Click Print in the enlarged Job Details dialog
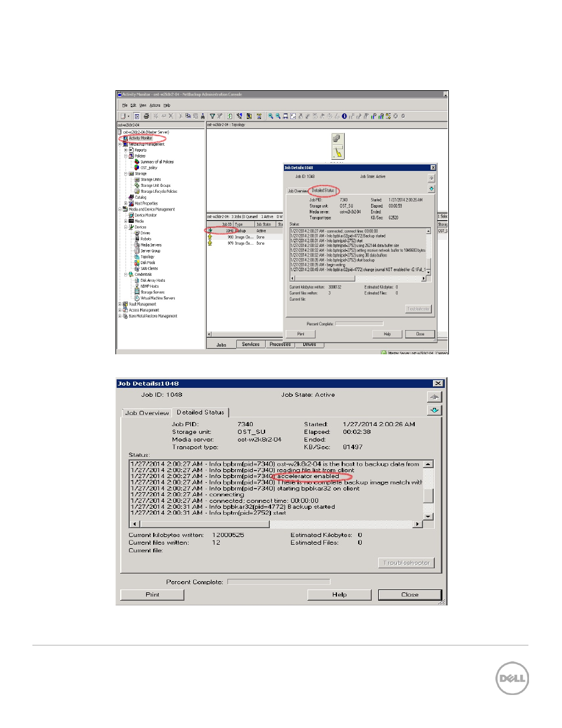Screen dimensions: 562x728 tap(153, 595)
